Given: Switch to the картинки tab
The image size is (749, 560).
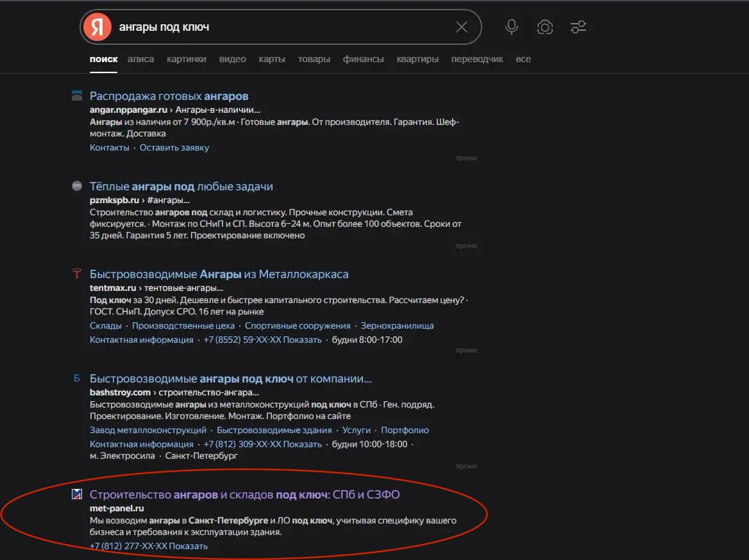Looking at the screenshot, I should 186,58.
